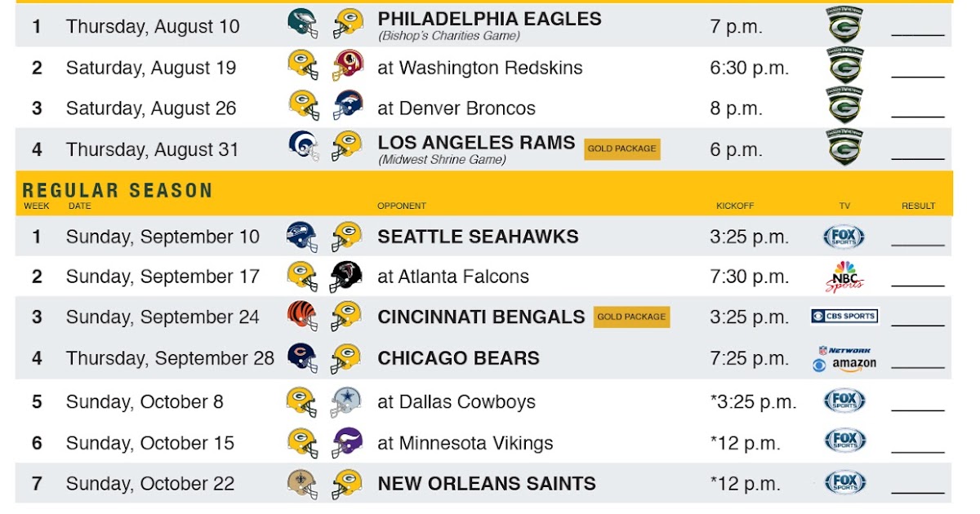Click the Dallas Cowboys helmet icon
Image resolution: width=980 pixels, height=514 pixels.
347,401
